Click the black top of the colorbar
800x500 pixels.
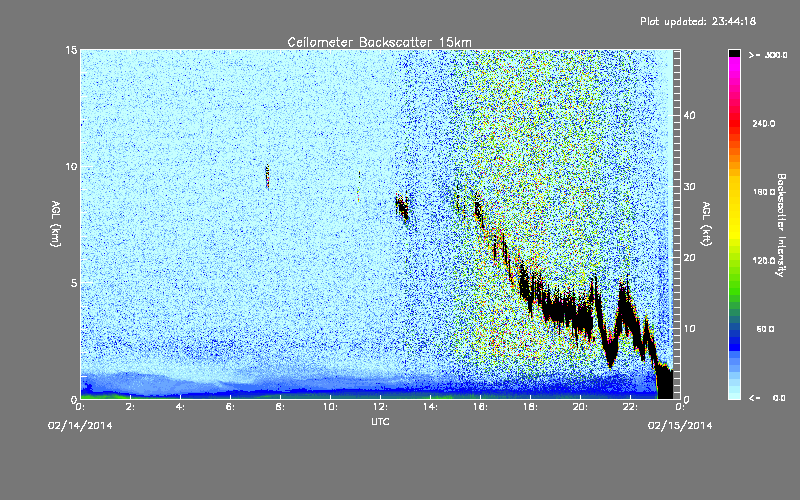pyautogui.click(x=734, y=53)
